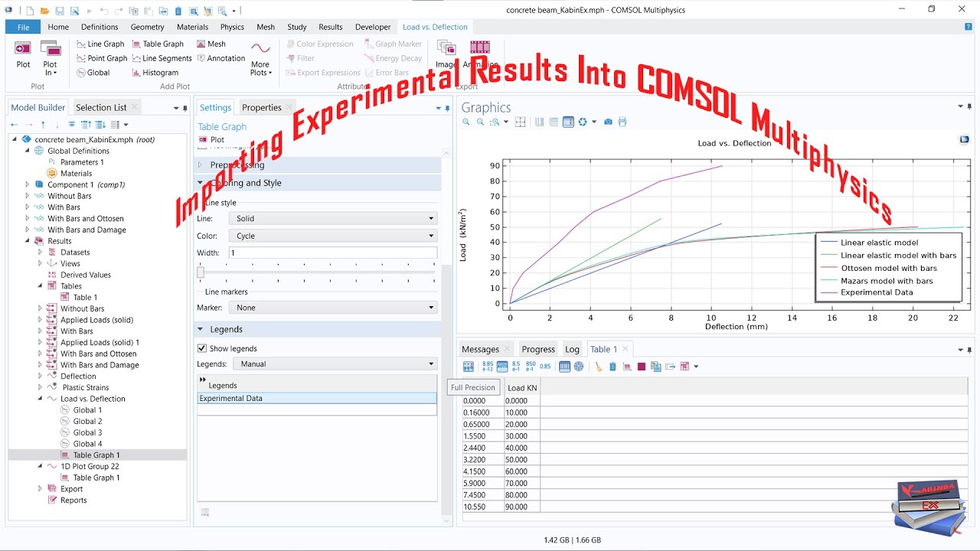Image resolution: width=980 pixels, height=551 pixels.
Task: Close the Table 1 tab
Action: [x=625, y=349]
